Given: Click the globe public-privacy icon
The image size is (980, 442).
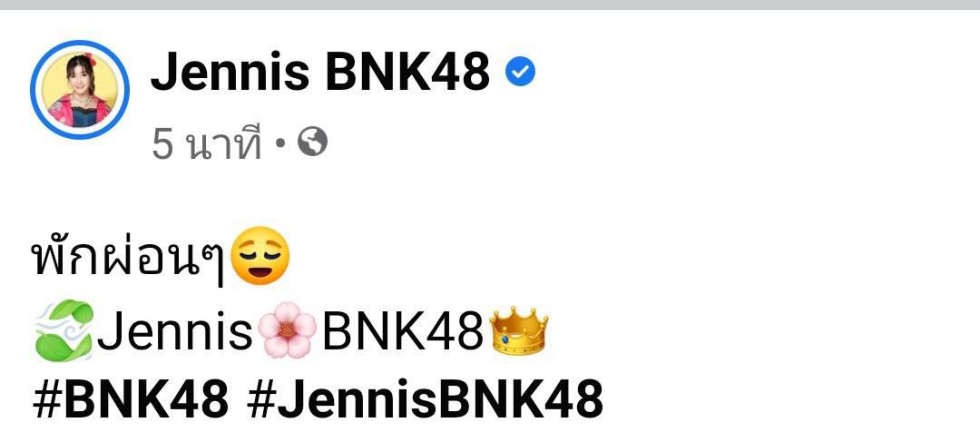Looking at the screenshot, I should [312, 142].
